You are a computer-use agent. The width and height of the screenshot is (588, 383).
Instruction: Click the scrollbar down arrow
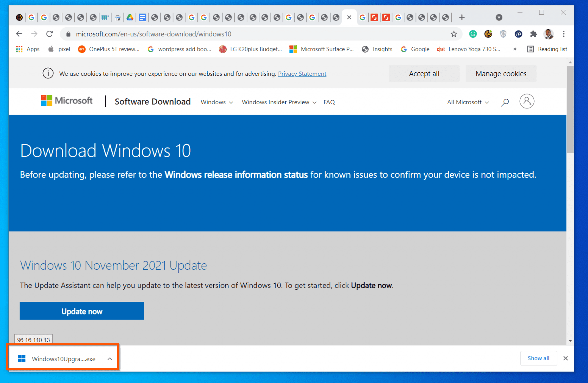(x=570, y=341)
